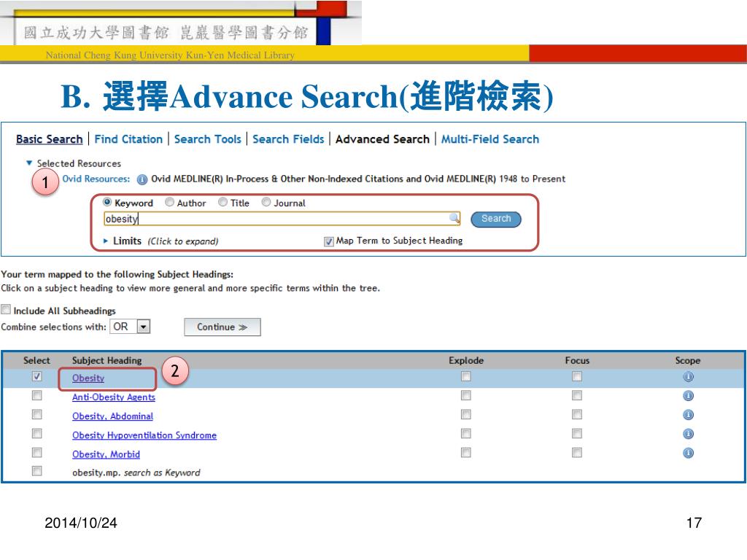Select the Title radio button
Image resolution: width=747 pixels, height=560 pixels.
click(222, 202)
